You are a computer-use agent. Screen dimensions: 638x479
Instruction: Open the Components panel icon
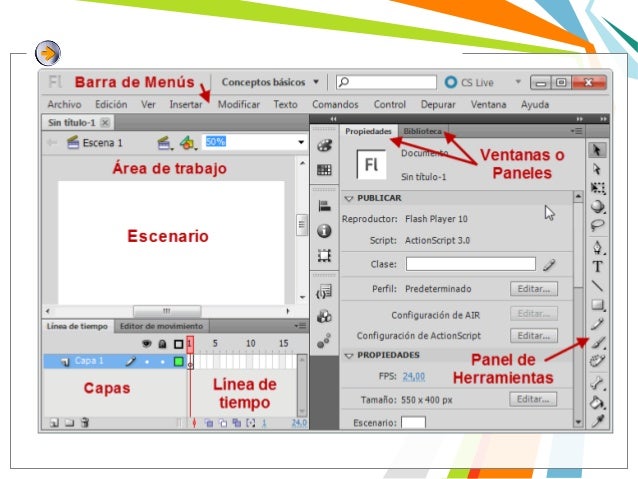pyautogui.click(x=324, y=316)
